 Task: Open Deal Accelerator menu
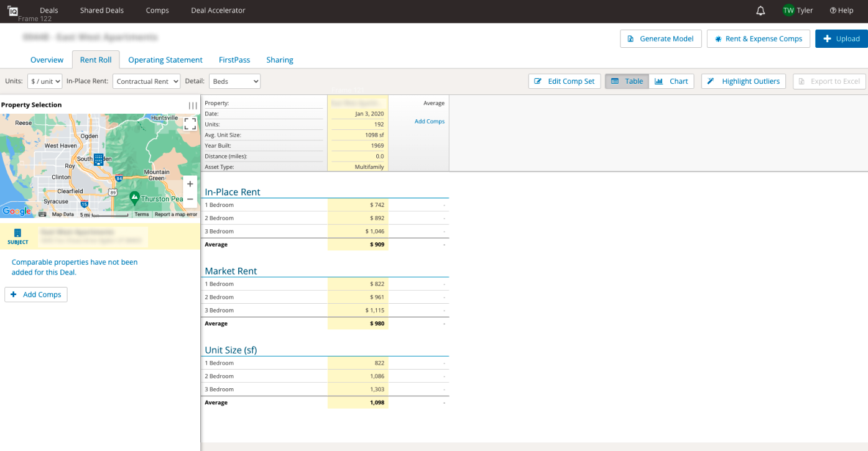pyautogui.click(x=218, y=11)
